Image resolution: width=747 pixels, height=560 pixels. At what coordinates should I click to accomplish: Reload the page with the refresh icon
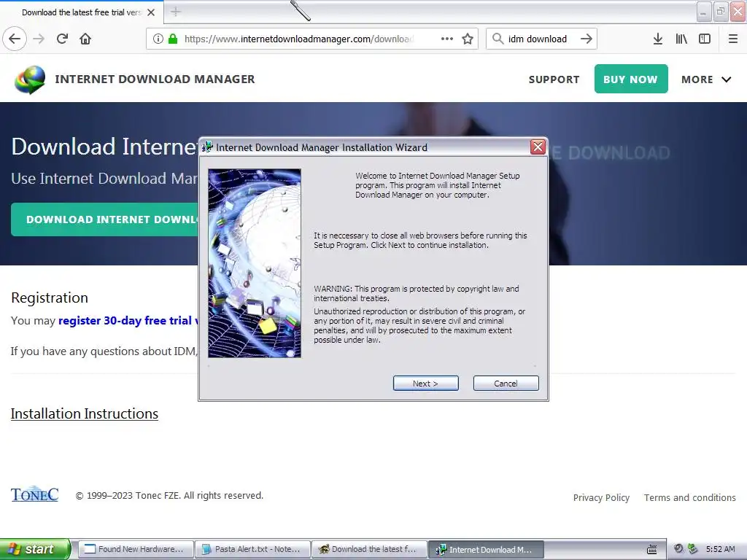(x=62, y=39)
